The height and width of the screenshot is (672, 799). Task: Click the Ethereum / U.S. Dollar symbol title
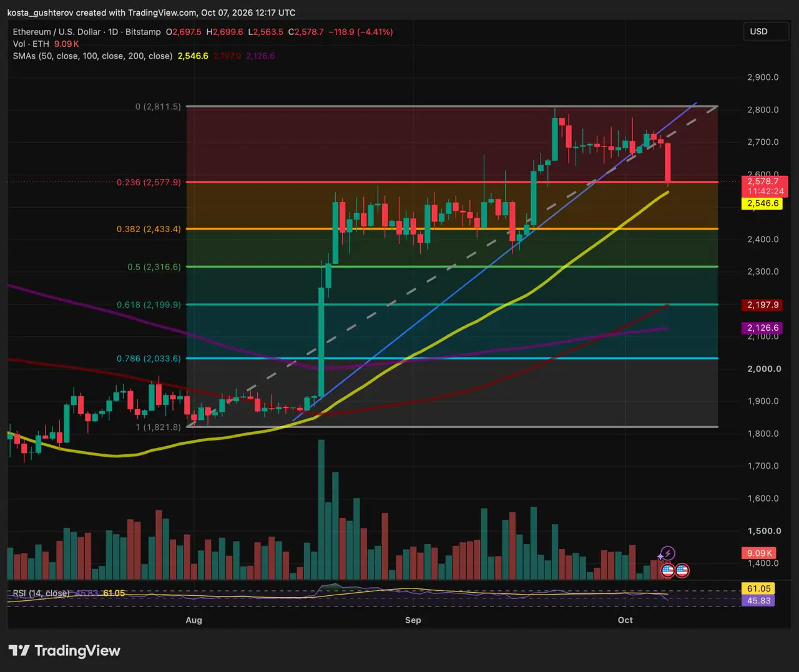(87, 32)
